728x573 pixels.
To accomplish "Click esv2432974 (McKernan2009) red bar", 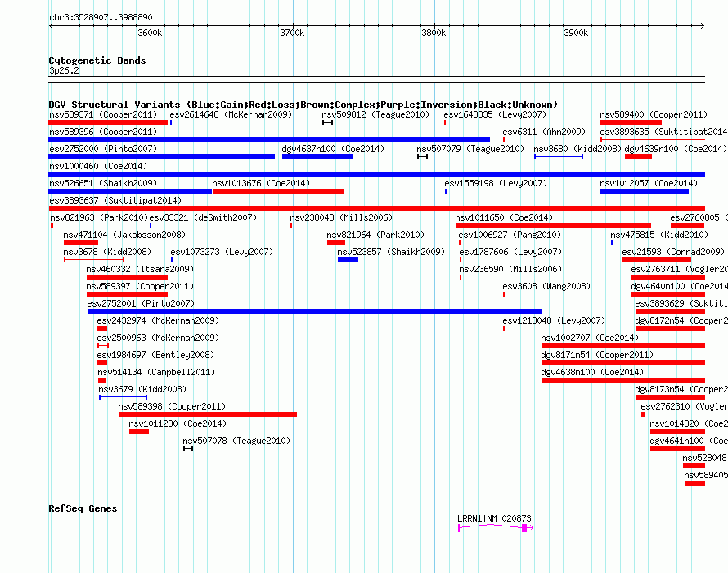I will (102, 329).
